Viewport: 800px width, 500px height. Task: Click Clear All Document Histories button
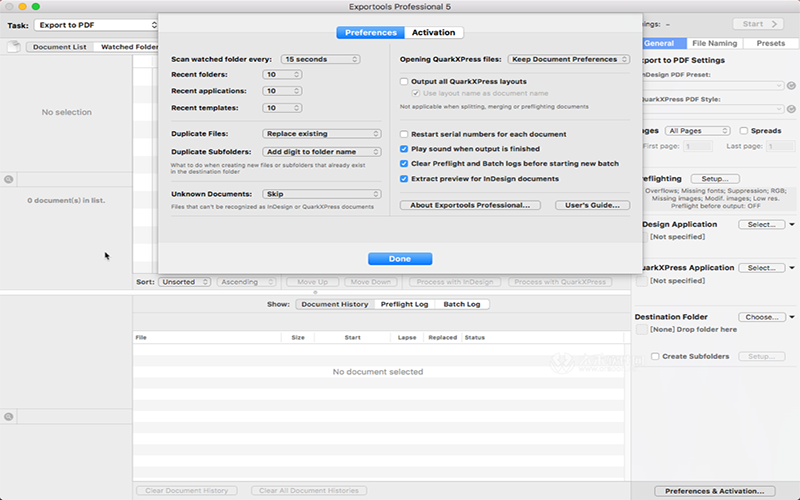point(309,490)
